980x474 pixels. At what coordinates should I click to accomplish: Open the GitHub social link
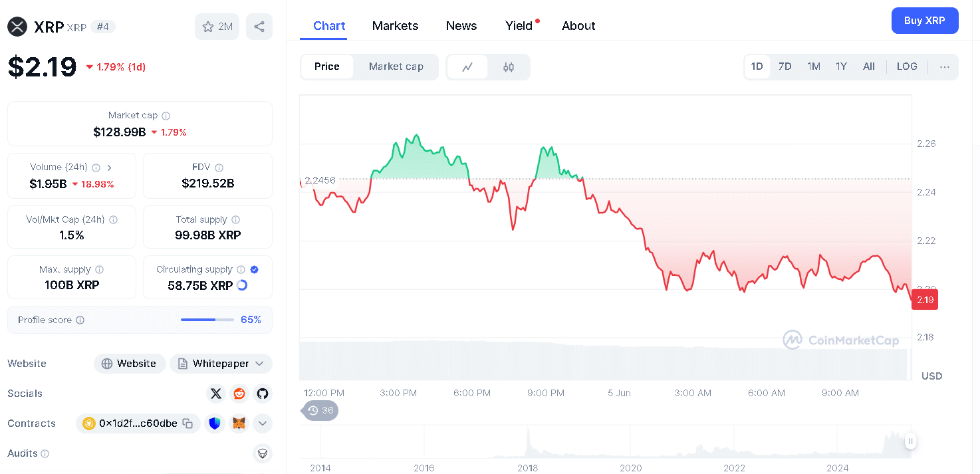click(263, 394)
